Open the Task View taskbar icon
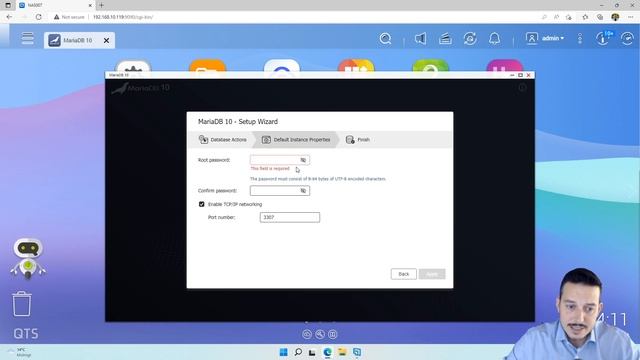The image size is (640, 360). (x=313, y=352)
